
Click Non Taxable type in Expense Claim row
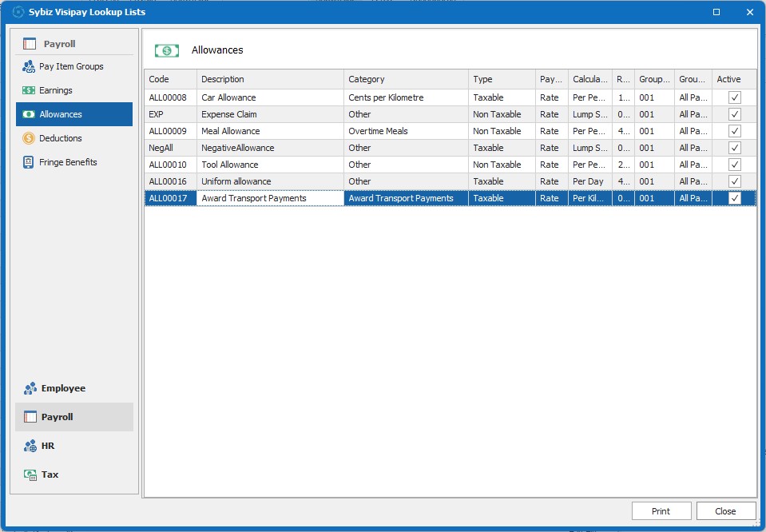pos(502,114)
